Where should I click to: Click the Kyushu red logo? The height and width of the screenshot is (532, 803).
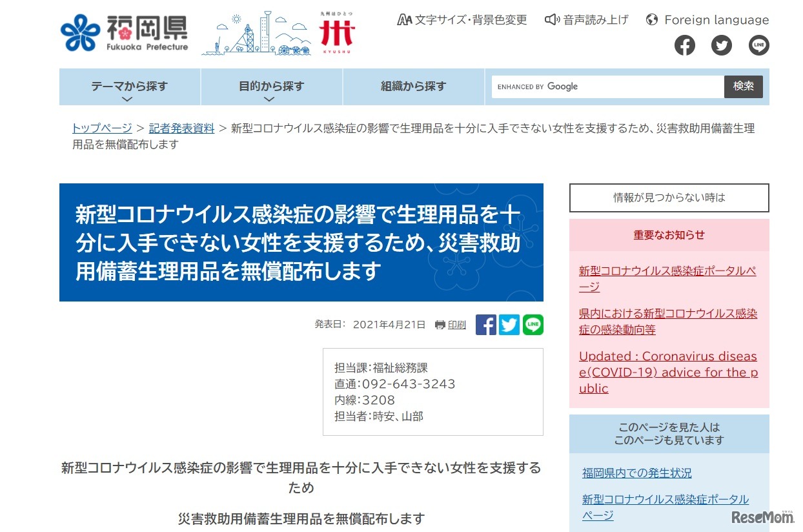coord(338,32)
